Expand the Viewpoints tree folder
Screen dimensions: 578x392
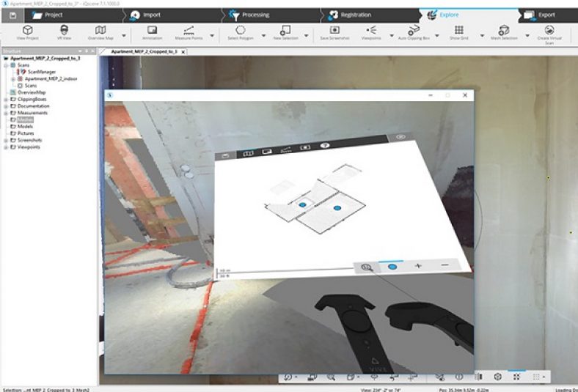click(x=6, y=147)
